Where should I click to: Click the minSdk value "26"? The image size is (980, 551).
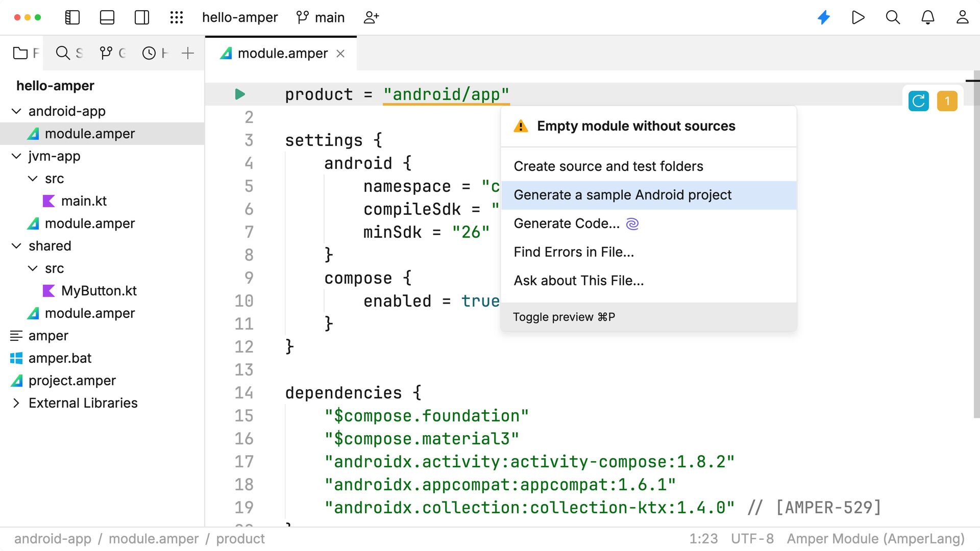[471, 232]
